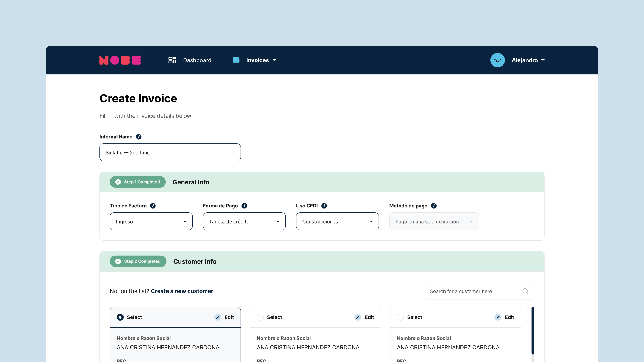
Task: Open the Tipo de Factura dropdown
Action: tap(151, 221)
